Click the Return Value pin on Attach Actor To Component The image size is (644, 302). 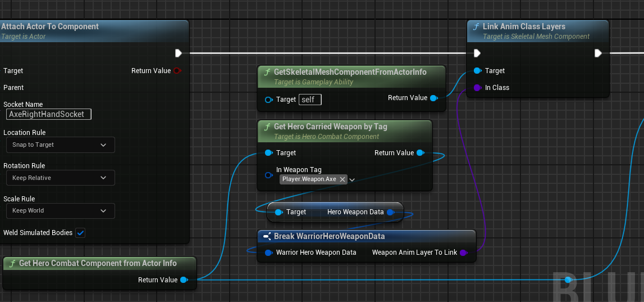177,71
